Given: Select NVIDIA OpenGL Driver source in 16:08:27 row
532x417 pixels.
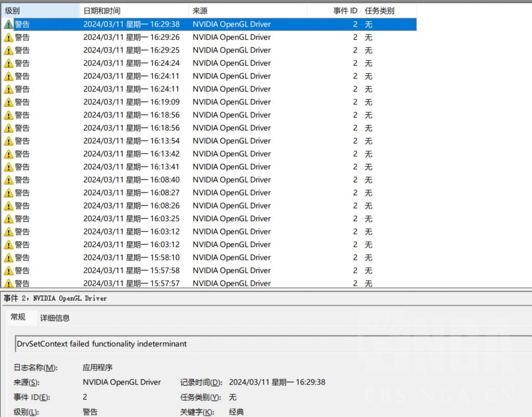Looking at the screenshot, I should (x=232, y=193).
